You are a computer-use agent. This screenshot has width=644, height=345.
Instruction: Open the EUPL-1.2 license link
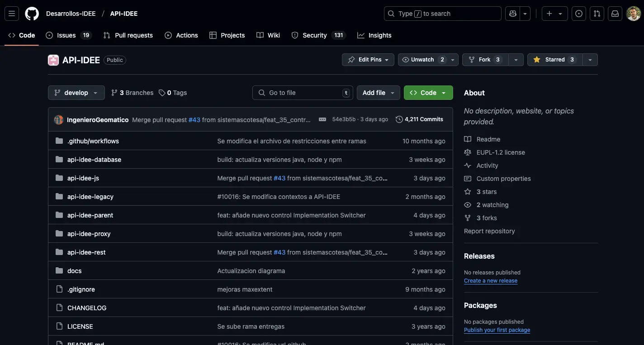tap(494, 152)
